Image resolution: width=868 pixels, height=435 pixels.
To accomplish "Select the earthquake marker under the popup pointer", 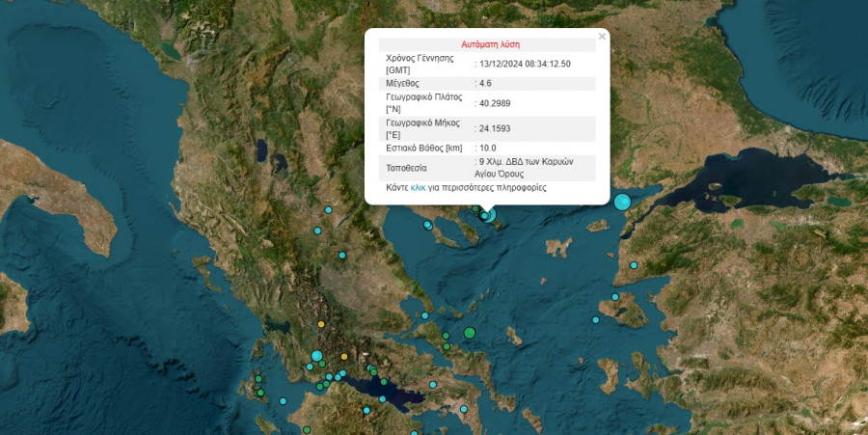I will click(488, 215).
